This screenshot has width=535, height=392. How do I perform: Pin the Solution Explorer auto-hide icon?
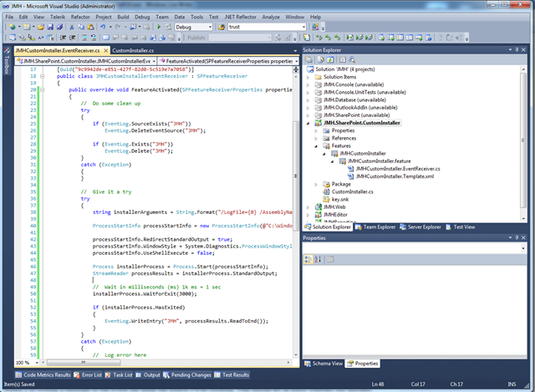[x=517, y=50]
